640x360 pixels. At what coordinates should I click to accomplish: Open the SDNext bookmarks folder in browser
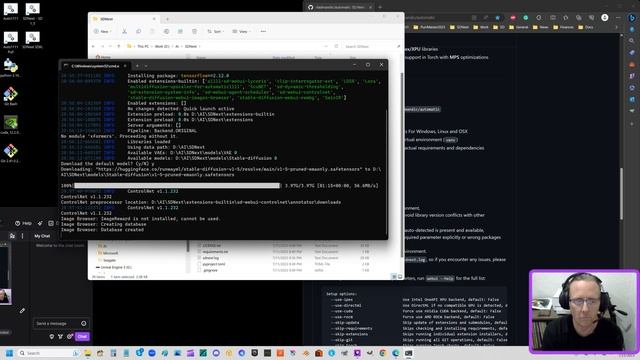coord(460,27)
